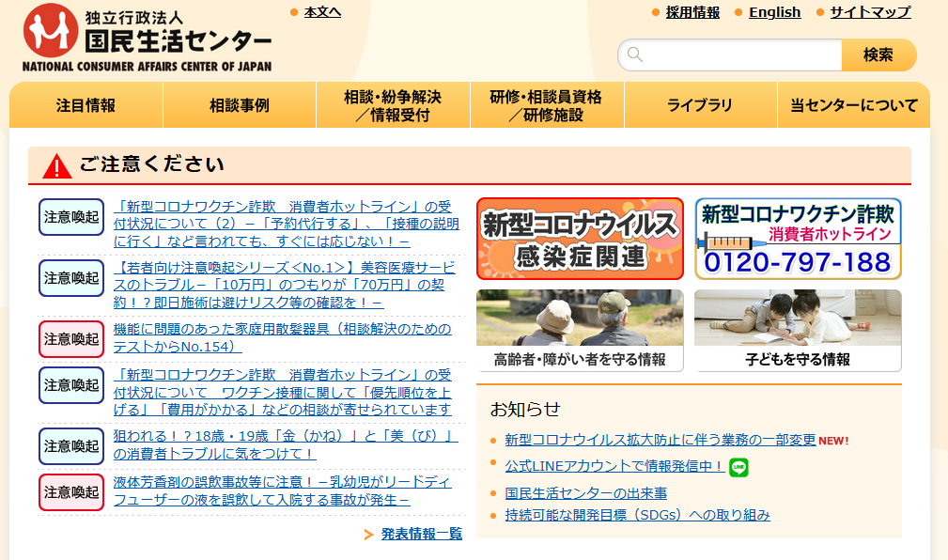The width and height of the screenshot is (948, 560).
Task: Switch to the English site
Action: tap(774, 12)
